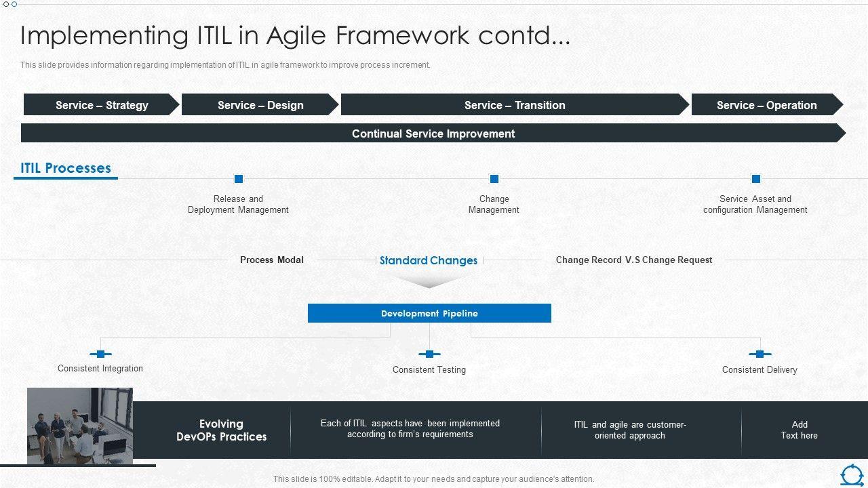
Task: Click the Standard Changes heading
Action: (x=429, y=260)
